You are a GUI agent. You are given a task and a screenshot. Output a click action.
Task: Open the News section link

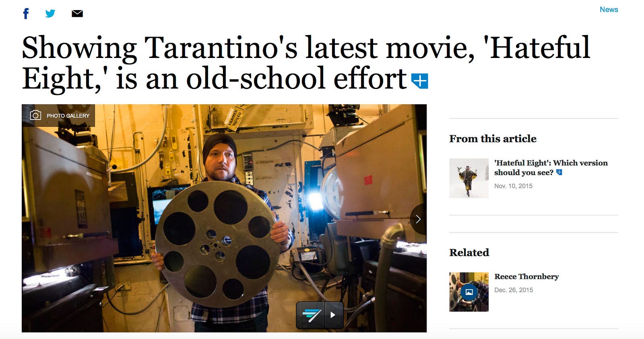click(609, 9)
